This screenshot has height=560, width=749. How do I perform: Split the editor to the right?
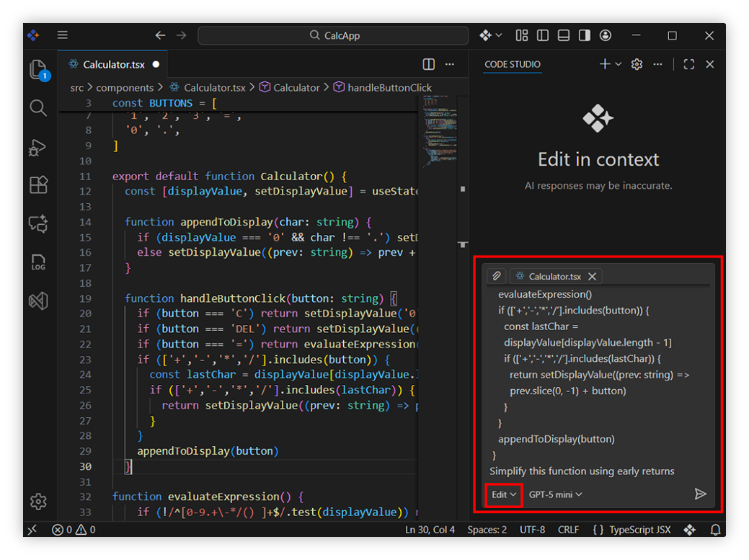coord(429,64)
